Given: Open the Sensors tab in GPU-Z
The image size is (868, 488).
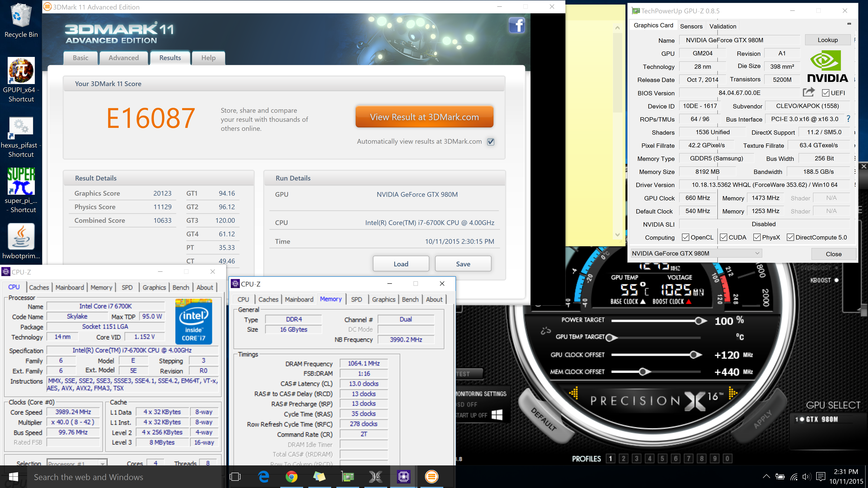Looking at the screenshot, I should coord(691,26).
